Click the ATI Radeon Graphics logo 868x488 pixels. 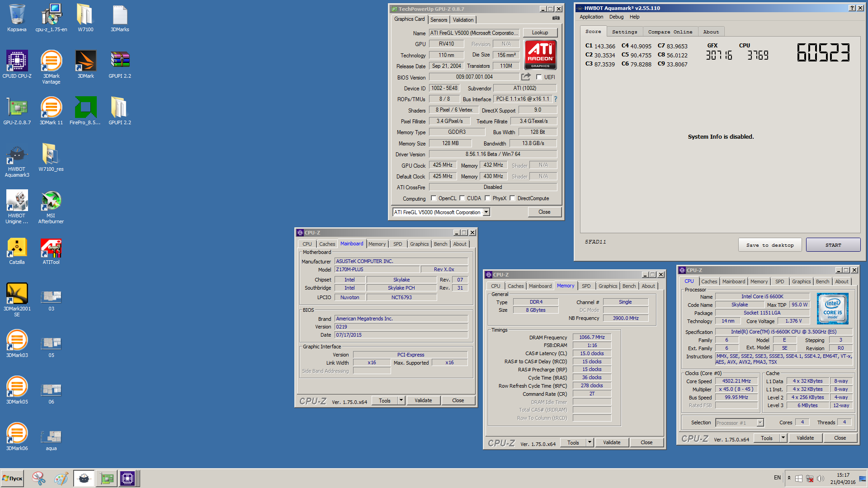pos(540,55)
